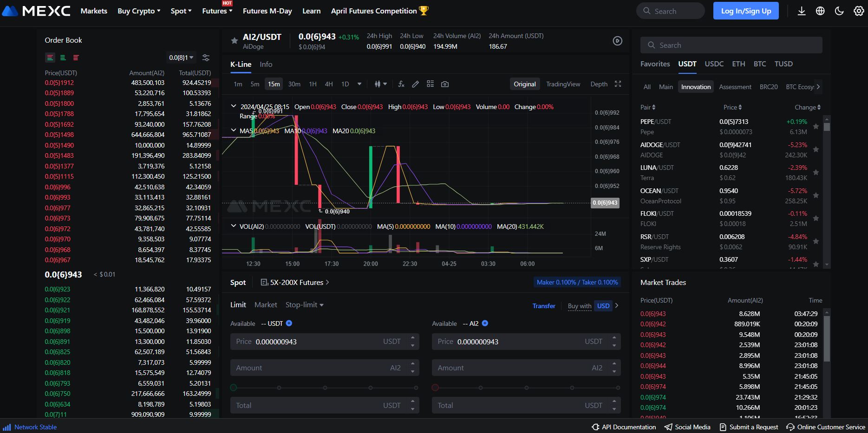Favorite PEPE/USDT with its star
Viewport: 868px width, 433px height.
click(x=816, y=126)
